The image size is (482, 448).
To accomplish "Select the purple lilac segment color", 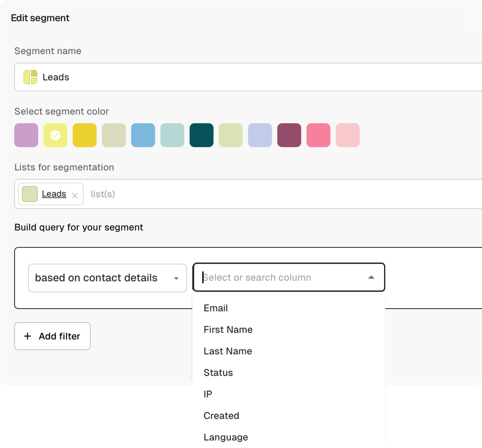I will click(26, 135).
